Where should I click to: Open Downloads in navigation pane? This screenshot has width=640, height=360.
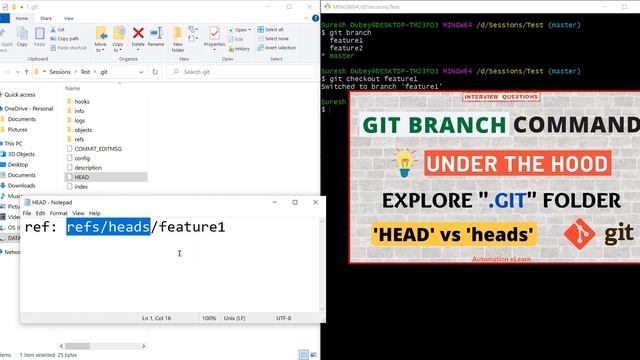[18, 186]
